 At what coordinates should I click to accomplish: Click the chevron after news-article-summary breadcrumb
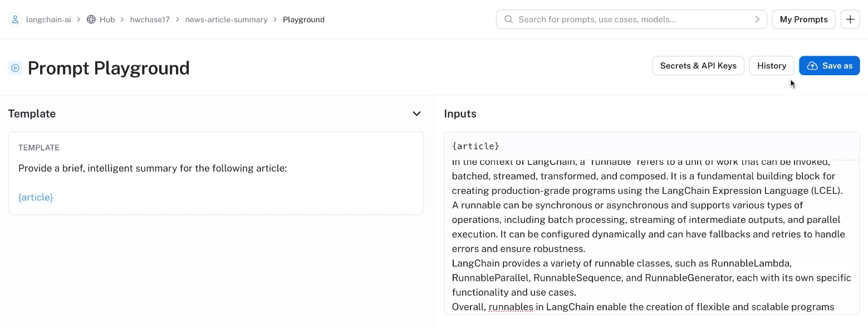pos(274,19)
